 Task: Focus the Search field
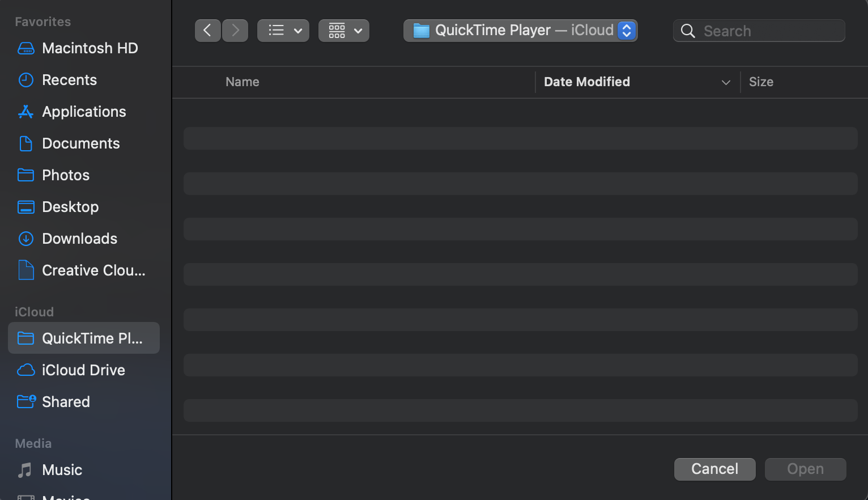click(759, 31)
